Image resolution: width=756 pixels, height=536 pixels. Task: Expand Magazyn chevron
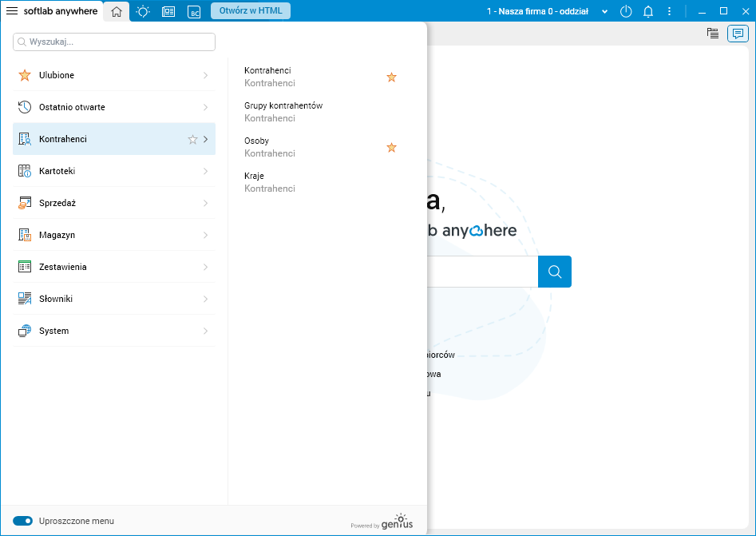pos(206,235)
